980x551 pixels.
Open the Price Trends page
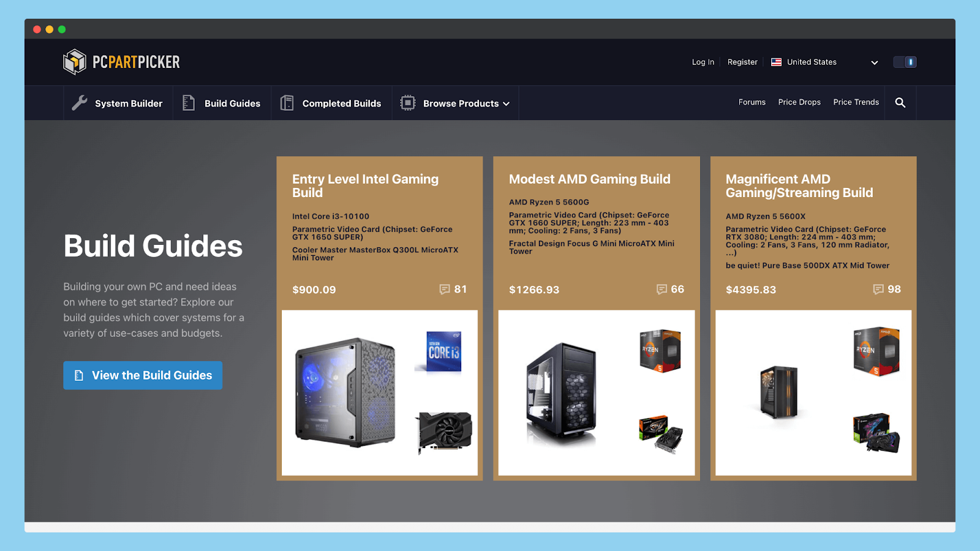pyautogui.click(x=856, y=102)
